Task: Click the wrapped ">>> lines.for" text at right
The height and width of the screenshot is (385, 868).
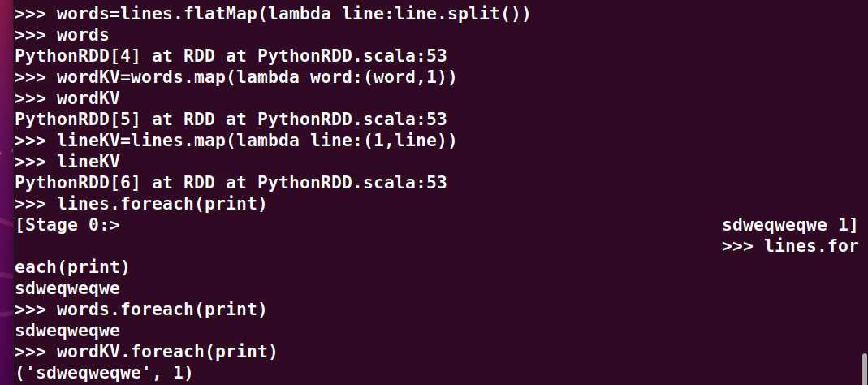Action: coord(789,246)
